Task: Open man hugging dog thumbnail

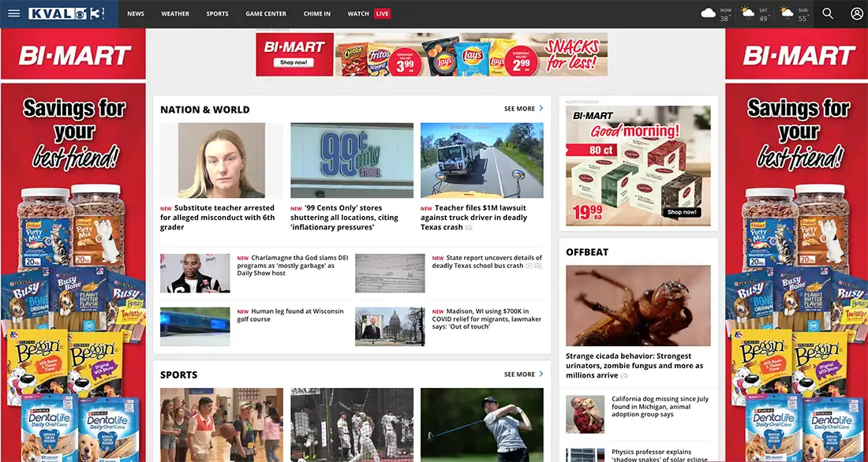Action: (x=586, y=414)
